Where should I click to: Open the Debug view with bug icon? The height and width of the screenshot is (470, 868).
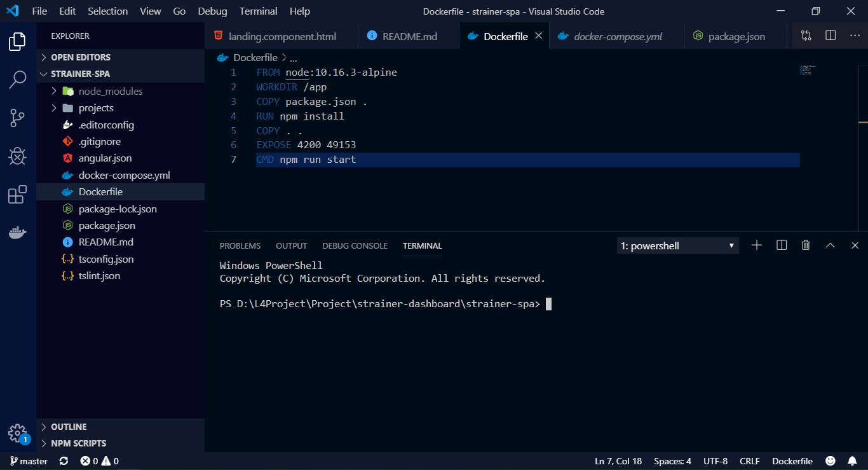pyautogui.click(x=17, y=156)
